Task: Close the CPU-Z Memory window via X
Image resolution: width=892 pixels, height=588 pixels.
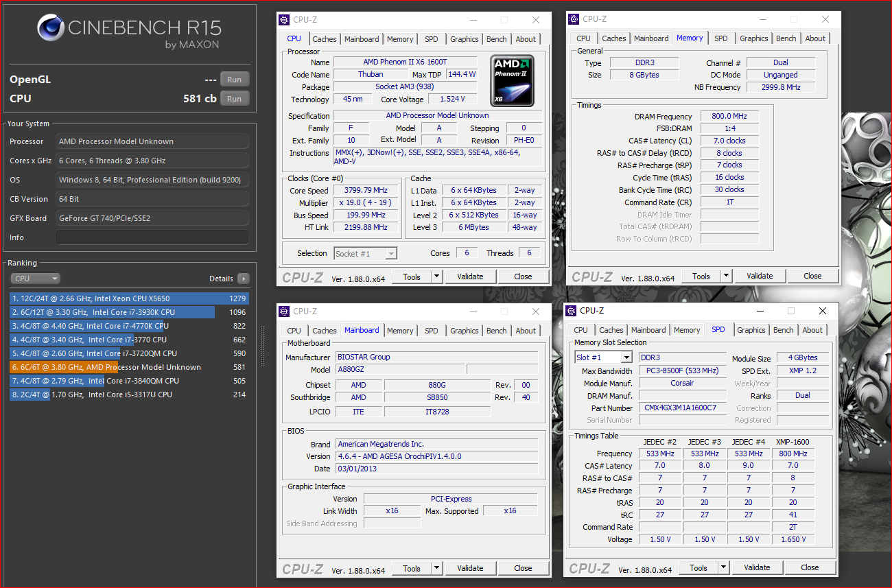Action: pos(825,19)
